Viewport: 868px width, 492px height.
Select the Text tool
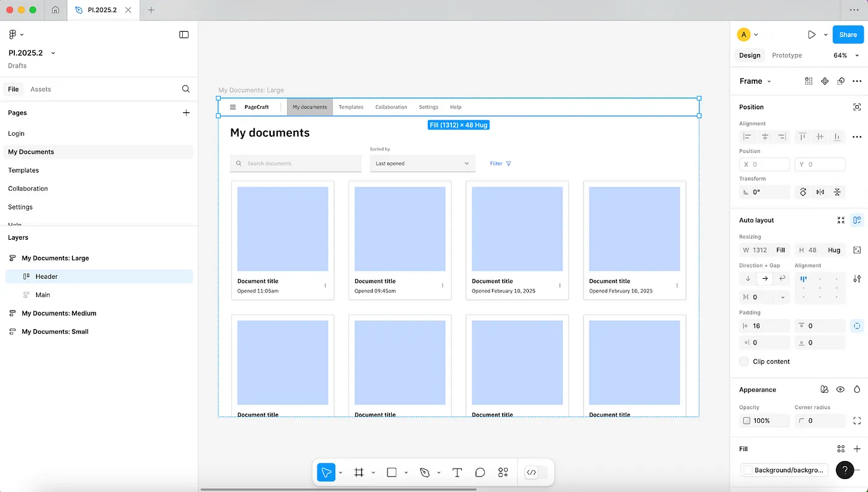pos(457,472)
